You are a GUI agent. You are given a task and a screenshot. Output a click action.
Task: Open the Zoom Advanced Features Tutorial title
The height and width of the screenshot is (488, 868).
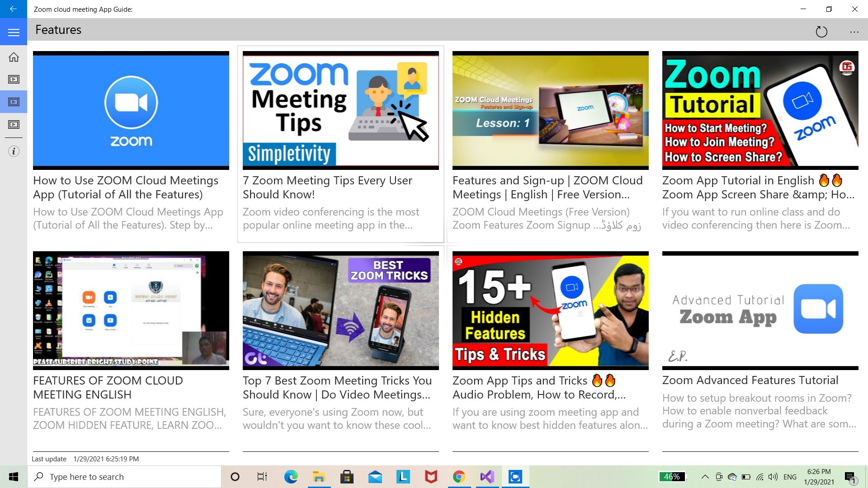coord(750,380)
